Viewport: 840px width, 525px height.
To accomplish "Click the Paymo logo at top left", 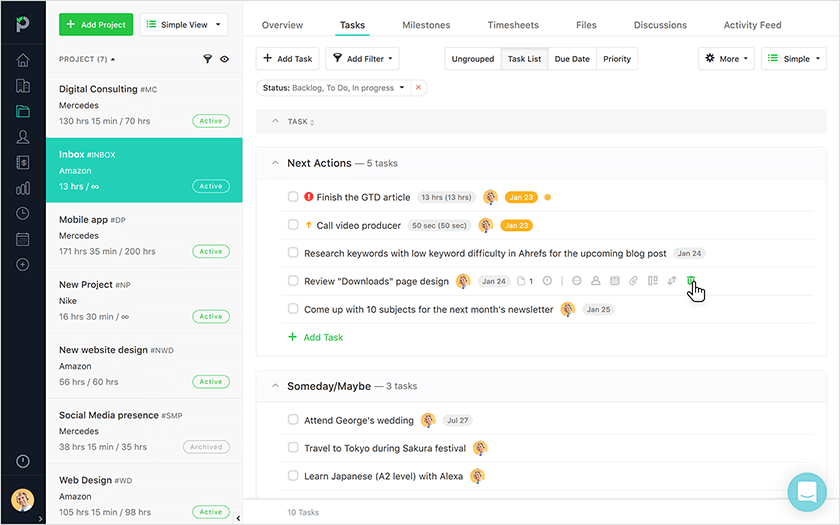I will pos(22,24).
